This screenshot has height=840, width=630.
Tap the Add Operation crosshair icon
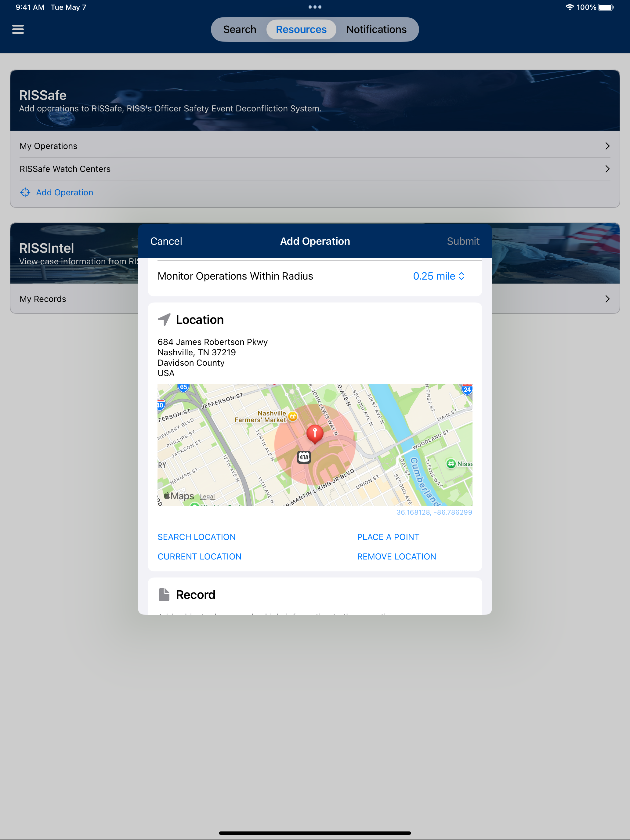25,193
